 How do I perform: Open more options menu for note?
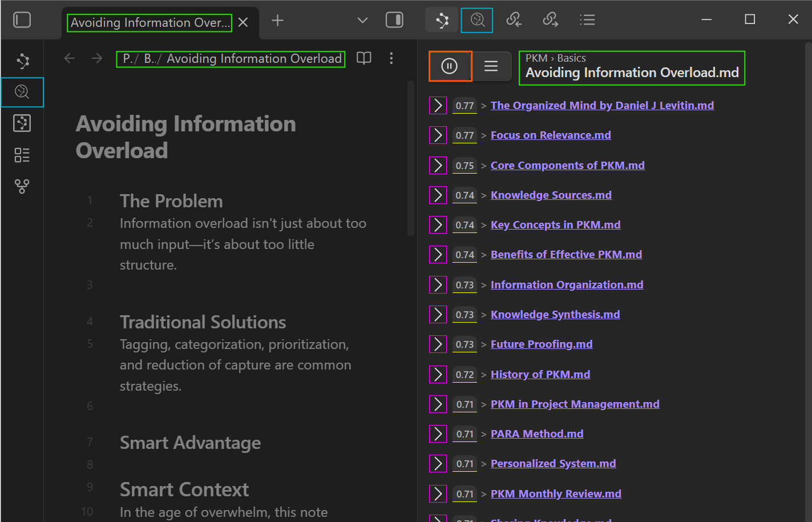coord(391,58)
